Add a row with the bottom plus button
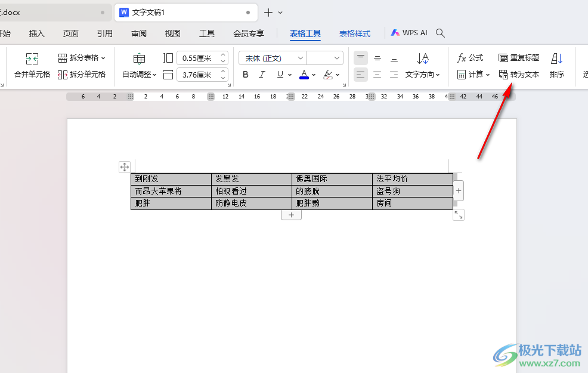Screen dimensions: 588x373 click(x=292, y=215)
